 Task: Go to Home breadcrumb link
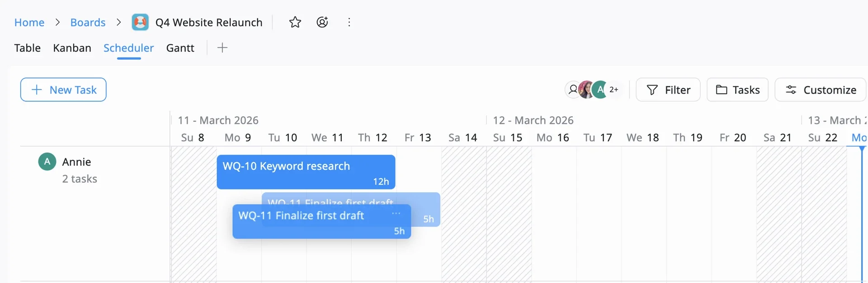tap(29, 22)
